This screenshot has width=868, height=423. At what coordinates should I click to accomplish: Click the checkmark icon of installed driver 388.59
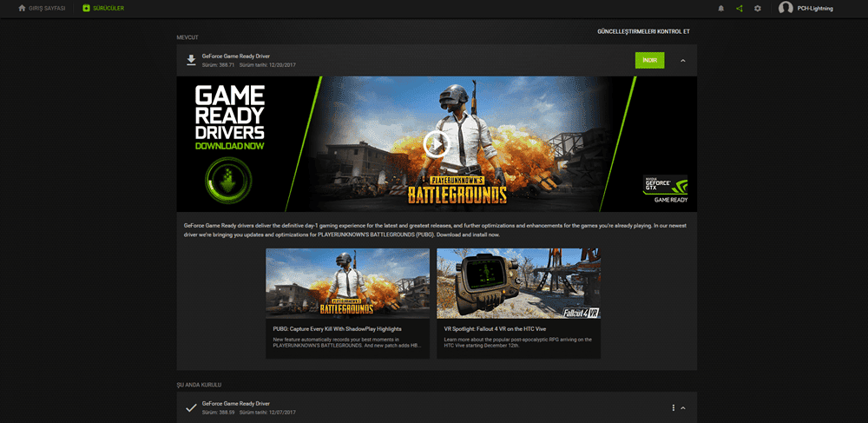pos(191,408)
